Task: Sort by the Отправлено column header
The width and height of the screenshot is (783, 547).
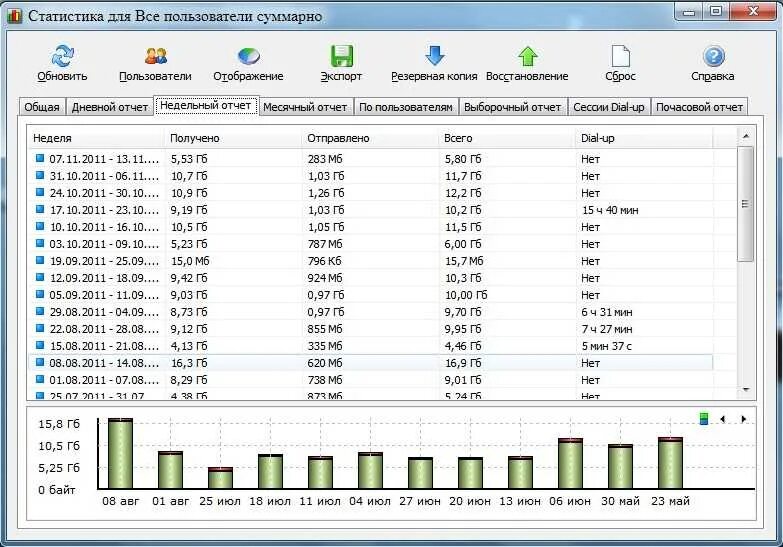Action: (x=370, y=138)
